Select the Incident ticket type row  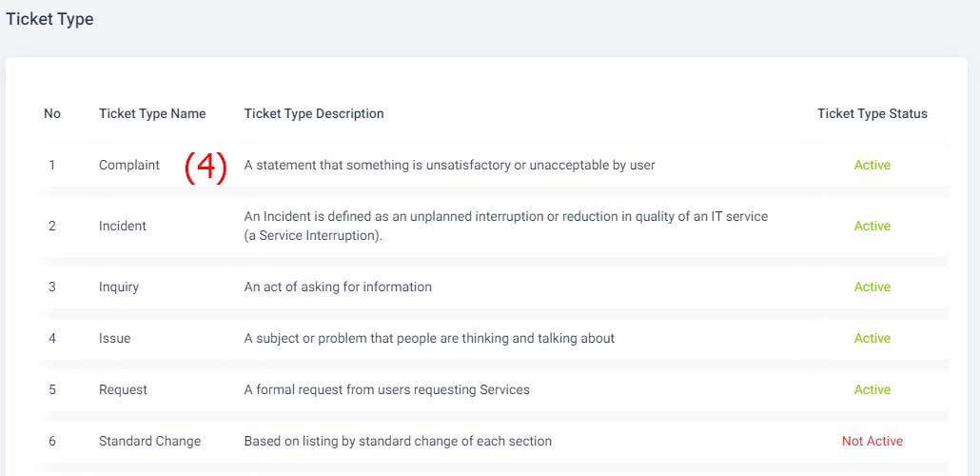pos(495,226)
